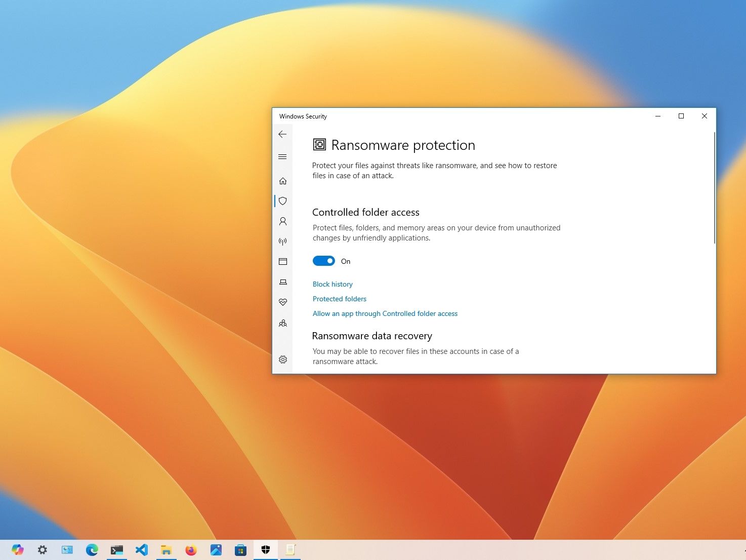The image size is (746, 560).
Task: Open Device performance & health heart icon
Action: 283,302
